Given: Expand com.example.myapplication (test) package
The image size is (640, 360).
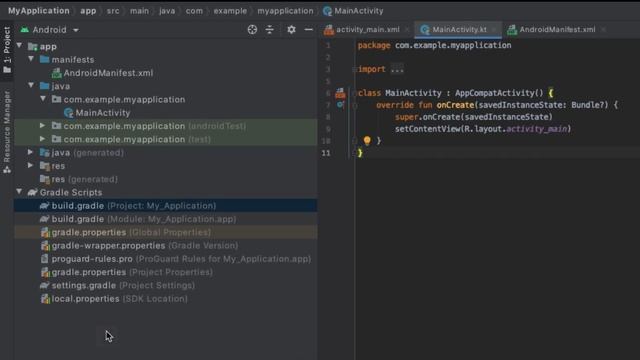Looking at the screenshot, I should [x=42, y=139].
